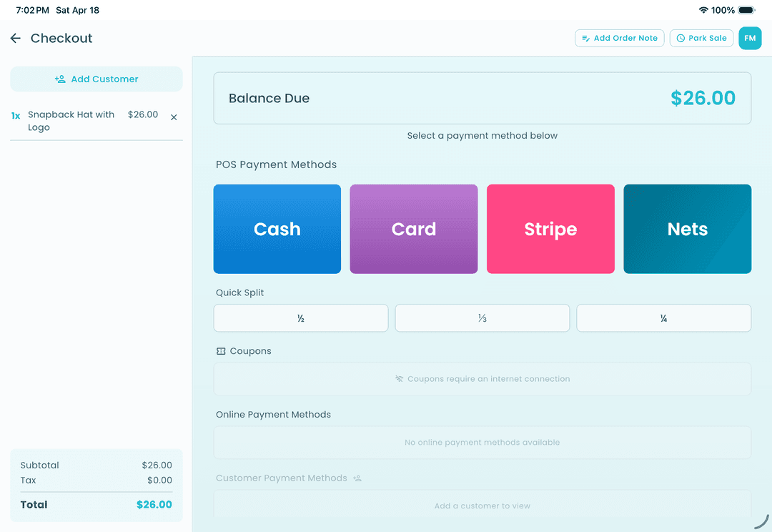This screenshot has width=772, height=532.
Task: Remove Snapback Hat with Logo item
Action: (174, 117)
